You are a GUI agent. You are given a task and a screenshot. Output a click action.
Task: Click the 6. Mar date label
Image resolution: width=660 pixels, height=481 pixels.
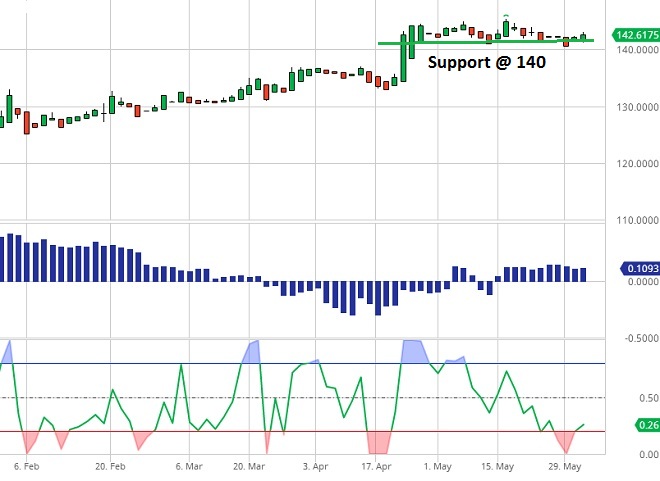[189, 466]
